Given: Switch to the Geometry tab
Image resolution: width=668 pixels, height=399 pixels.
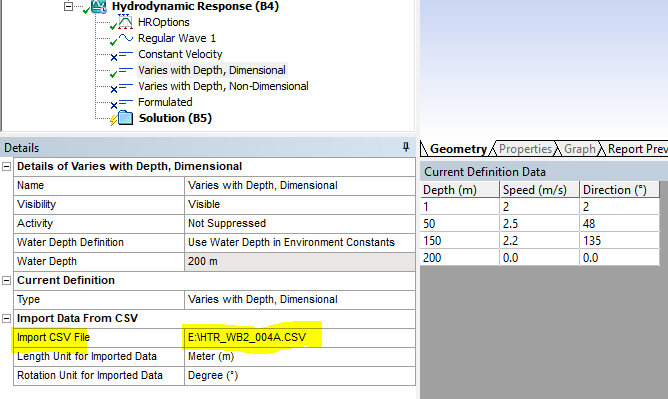Looking at the screenshot, I should 457,149.
